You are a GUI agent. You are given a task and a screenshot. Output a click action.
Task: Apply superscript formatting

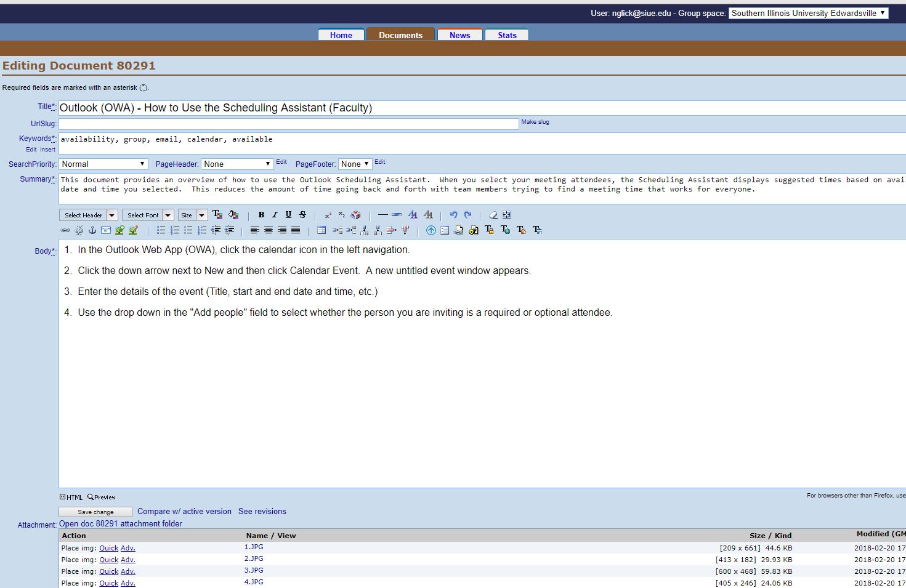click(x=328, y=215)
